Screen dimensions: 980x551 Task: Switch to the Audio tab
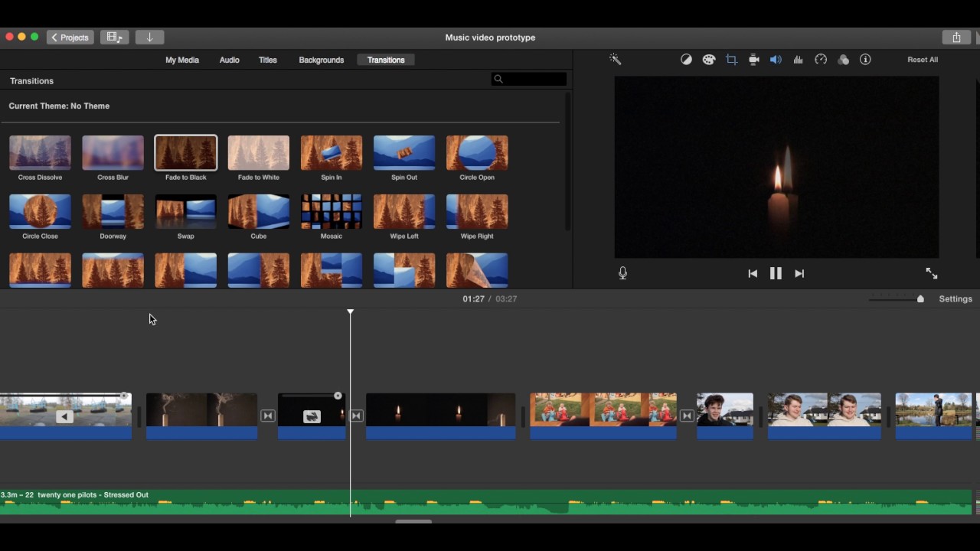click(229, 60)
